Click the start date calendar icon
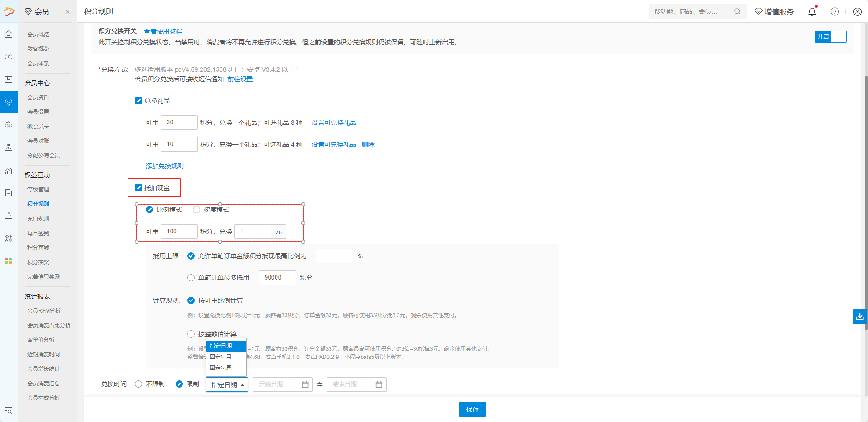The height and width of the screenshot is (422, 868). pyautogui.click(x=305, y=384)
